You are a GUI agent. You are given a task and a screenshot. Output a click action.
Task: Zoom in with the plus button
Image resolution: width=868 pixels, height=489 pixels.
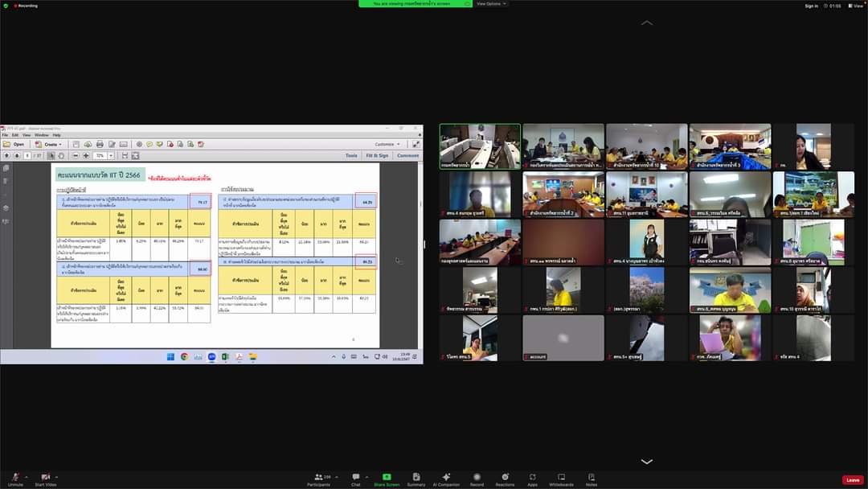(86, 156)
